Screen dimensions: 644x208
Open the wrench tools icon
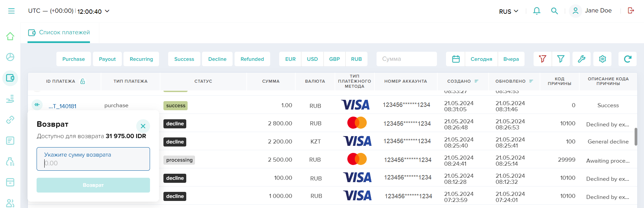581,59
